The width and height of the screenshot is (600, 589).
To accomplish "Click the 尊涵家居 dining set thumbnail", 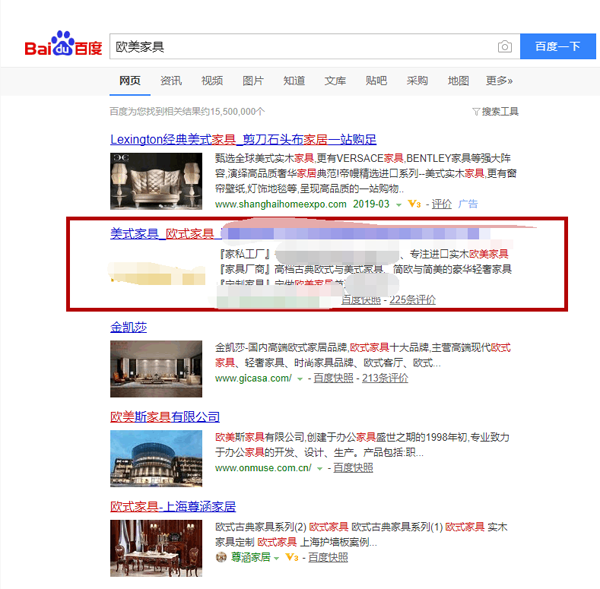I will click(156, 548).
